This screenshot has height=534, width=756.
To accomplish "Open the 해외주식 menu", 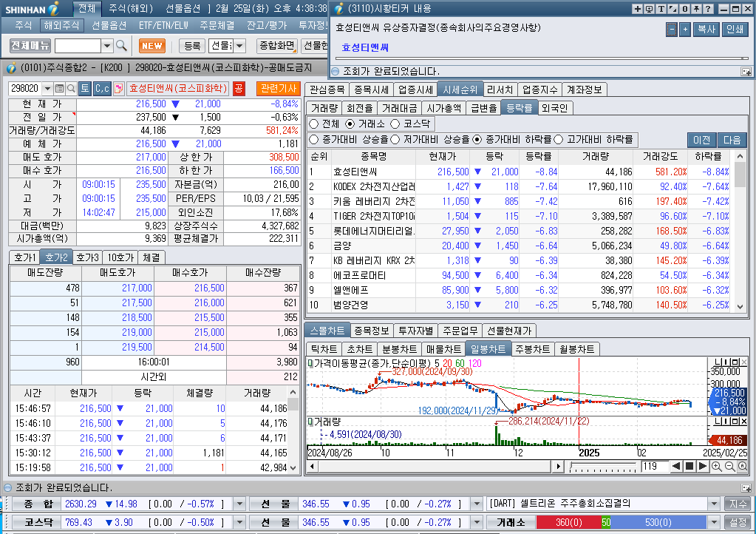I will coord(61,25).
